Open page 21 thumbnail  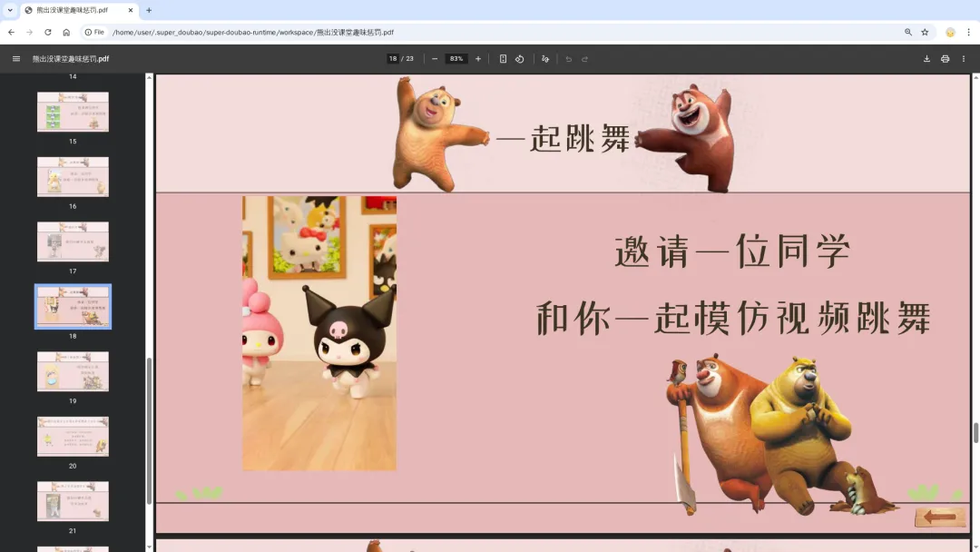click(x=73, y=501)
